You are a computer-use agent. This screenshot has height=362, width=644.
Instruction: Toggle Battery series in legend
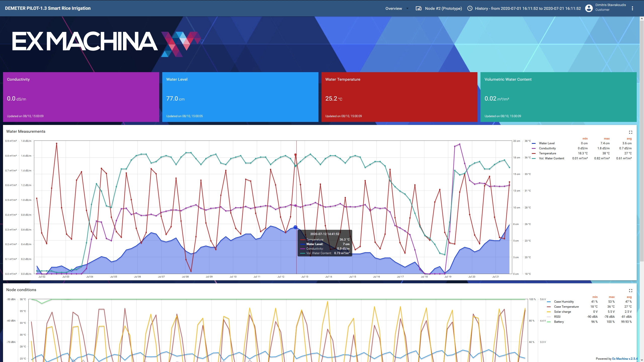(559, 322)
